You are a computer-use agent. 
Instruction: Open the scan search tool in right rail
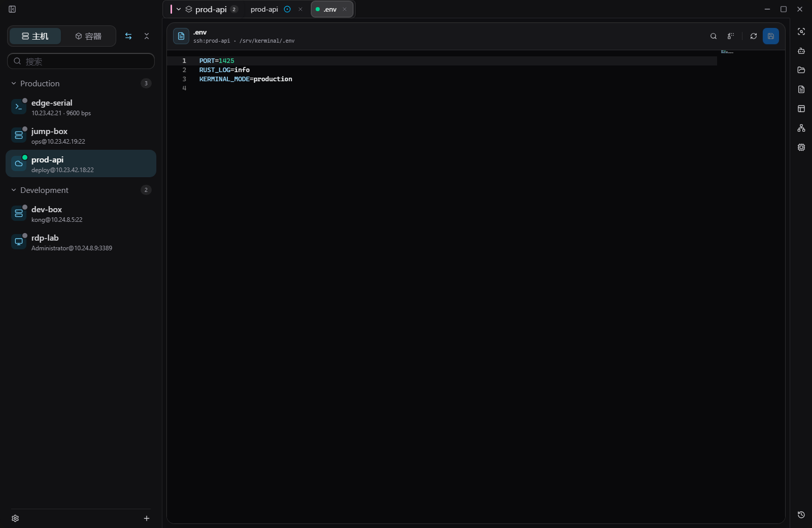pos(801,31)
